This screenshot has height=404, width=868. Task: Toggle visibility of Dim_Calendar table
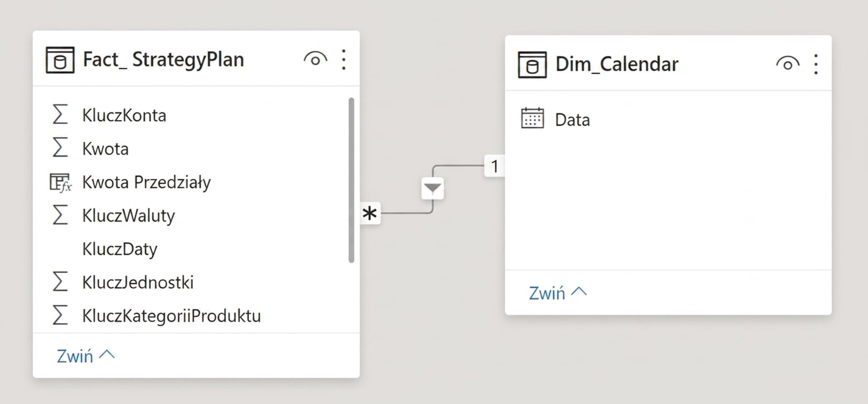[788, 64]
